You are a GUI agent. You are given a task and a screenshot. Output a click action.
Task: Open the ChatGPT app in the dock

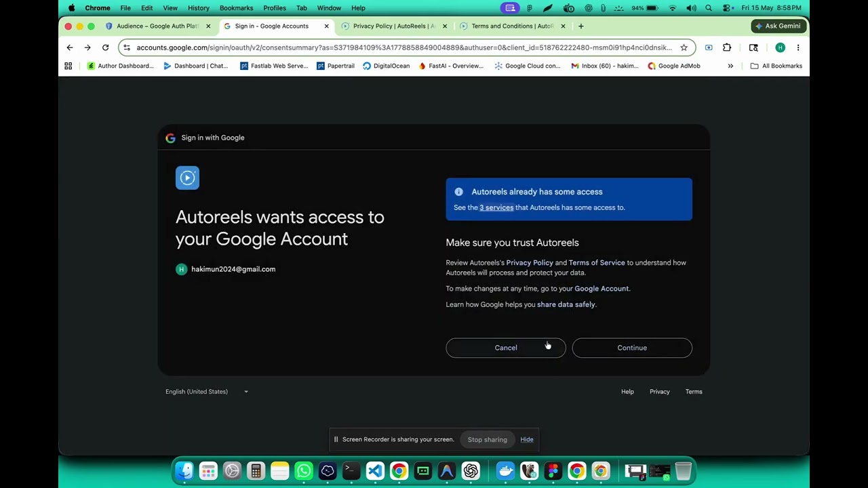[471, 471]
